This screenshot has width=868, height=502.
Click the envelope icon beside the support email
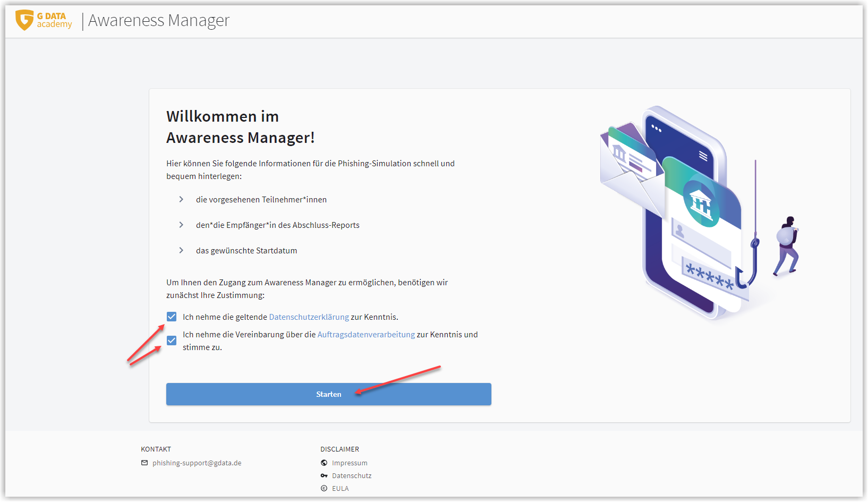pyautogui.click(x=144, y=463)
